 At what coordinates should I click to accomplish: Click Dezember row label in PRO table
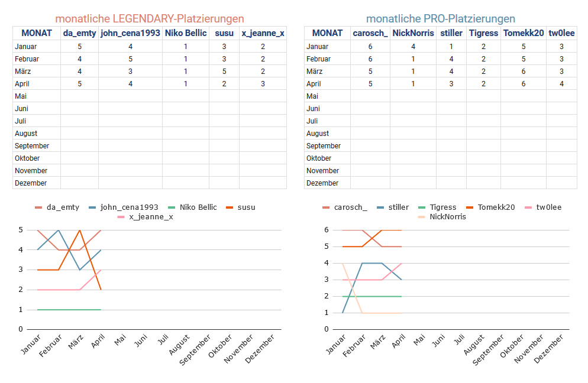pyautogui.click(x=322, y=183)
